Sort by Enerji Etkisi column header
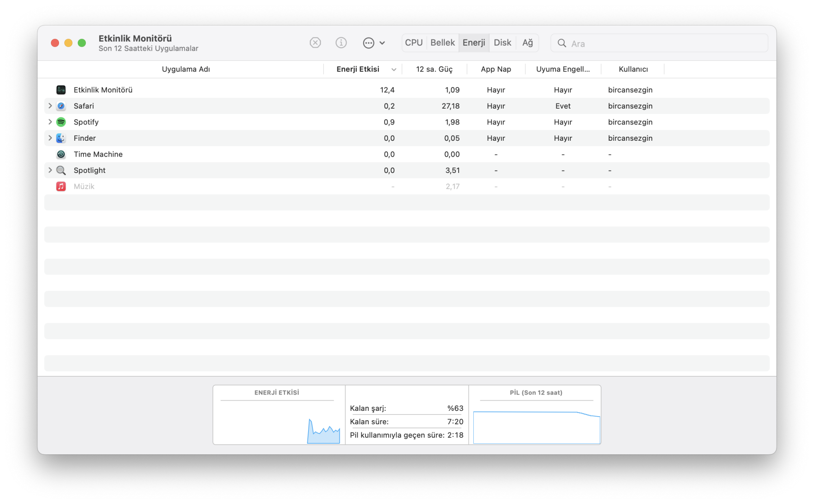 pos(358,69)
